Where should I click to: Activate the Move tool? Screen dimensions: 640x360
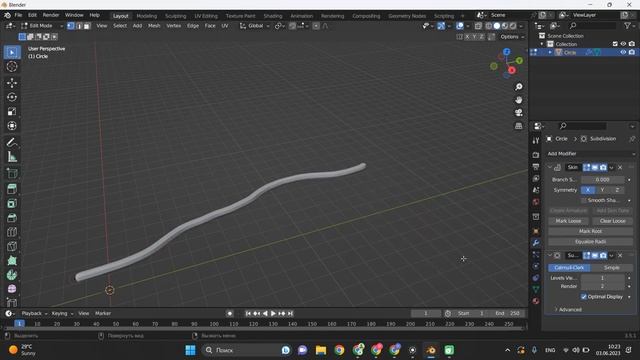[12, 83]
